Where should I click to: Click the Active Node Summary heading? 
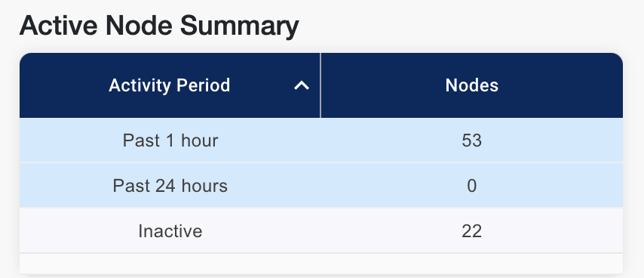tap(159, 26)
